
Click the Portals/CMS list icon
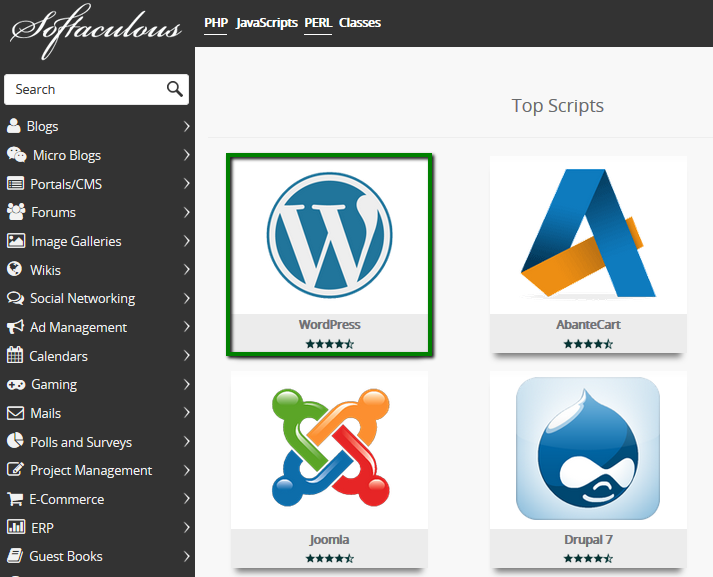coord(15,184)
